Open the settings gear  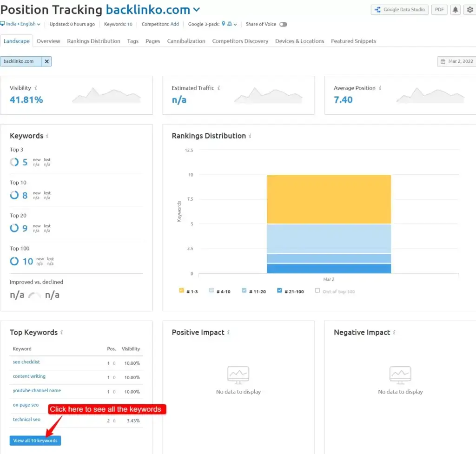pyautogui.click(x=469, y=9)
